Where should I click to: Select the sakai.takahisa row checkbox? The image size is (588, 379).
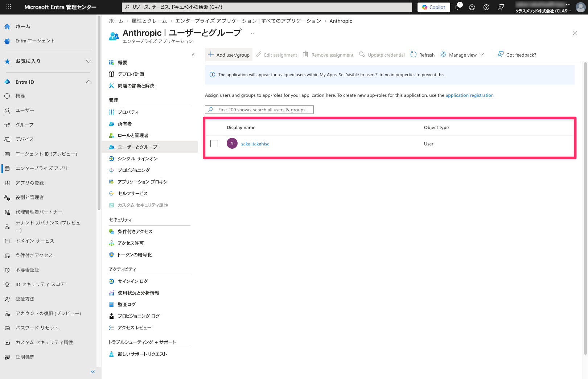(214, 144)
